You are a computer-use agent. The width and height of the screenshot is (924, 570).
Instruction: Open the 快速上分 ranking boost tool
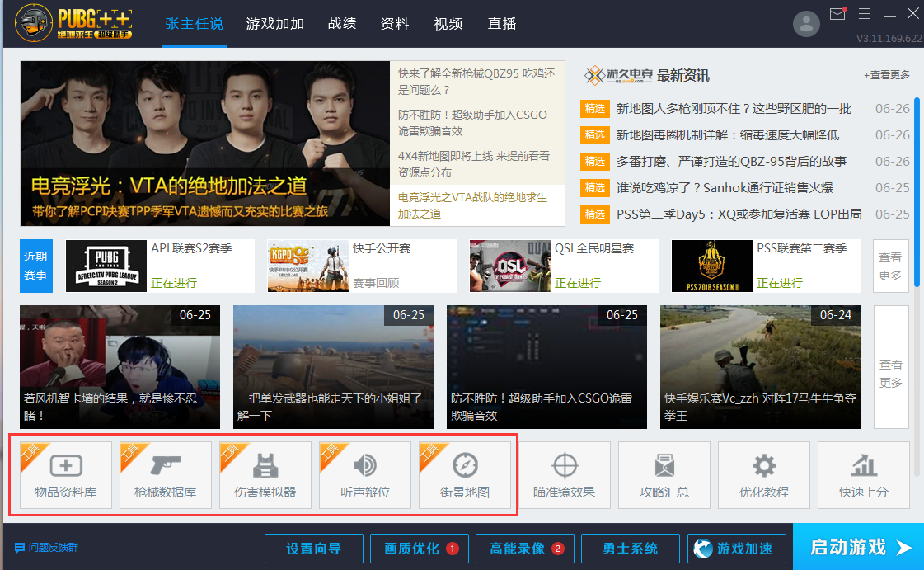[864, 475]
